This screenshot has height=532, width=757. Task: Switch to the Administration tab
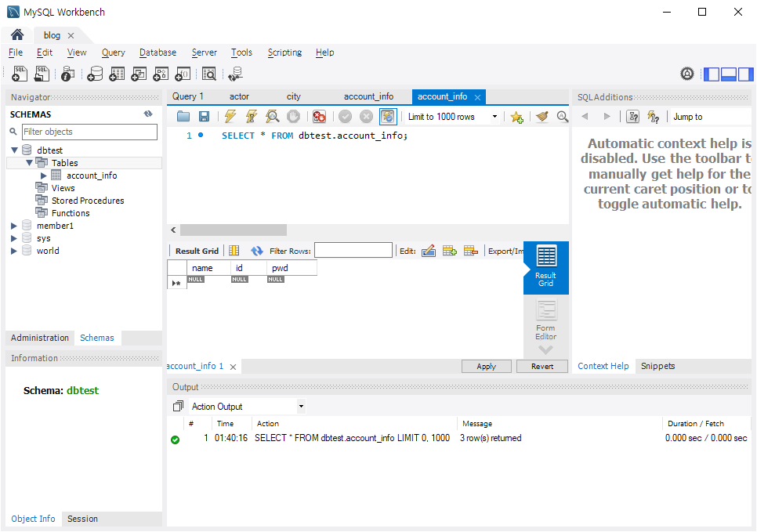40,338
